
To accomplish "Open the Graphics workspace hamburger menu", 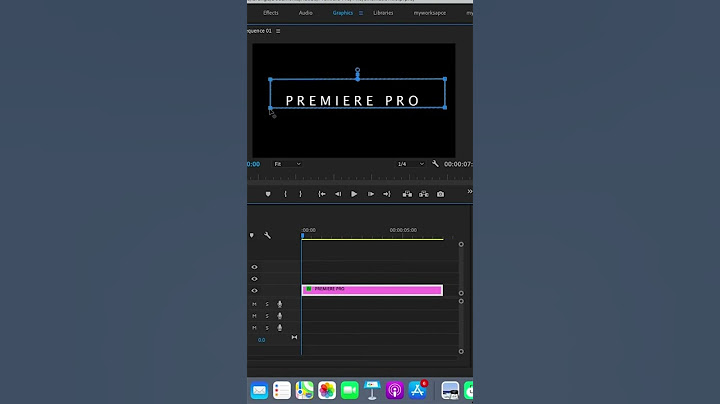I will [361, 13].
